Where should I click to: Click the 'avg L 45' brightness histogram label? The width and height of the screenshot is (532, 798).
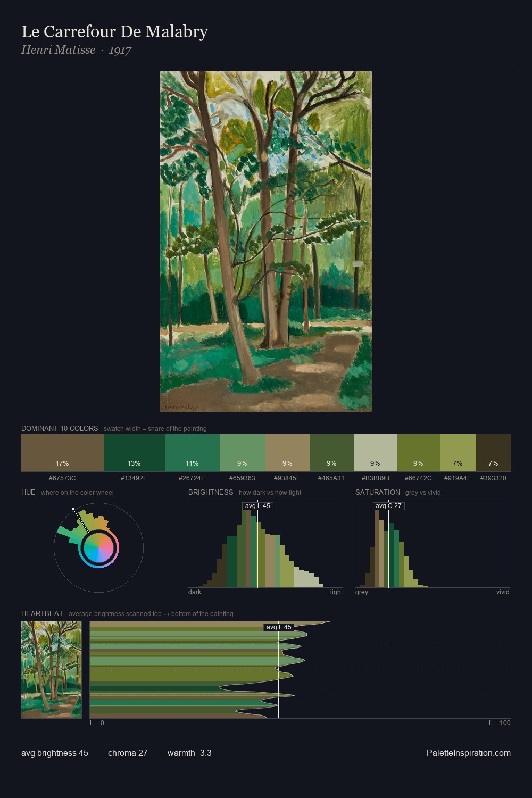pyautogui.click(x=257, y=506)
